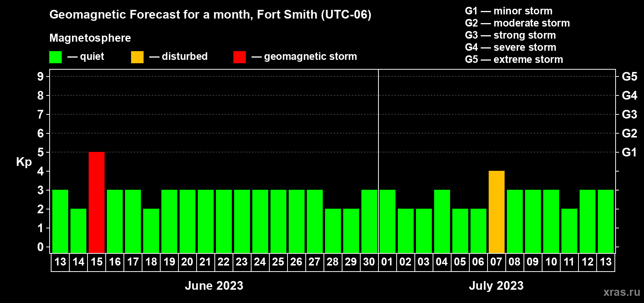644x303 pixels.
Task: Click the '— disturbed' legend label
Action: [178, 56]
